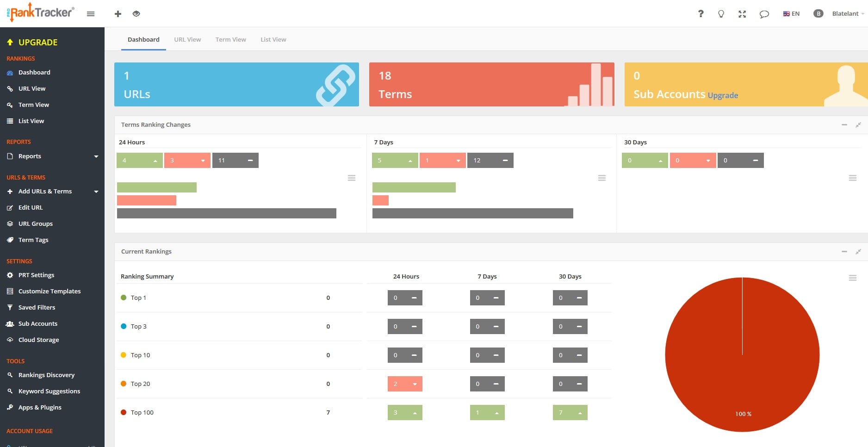Open Rankings Discovery tool in sidebar
Screen dimensions: 868x447
(x=46, y=375)
